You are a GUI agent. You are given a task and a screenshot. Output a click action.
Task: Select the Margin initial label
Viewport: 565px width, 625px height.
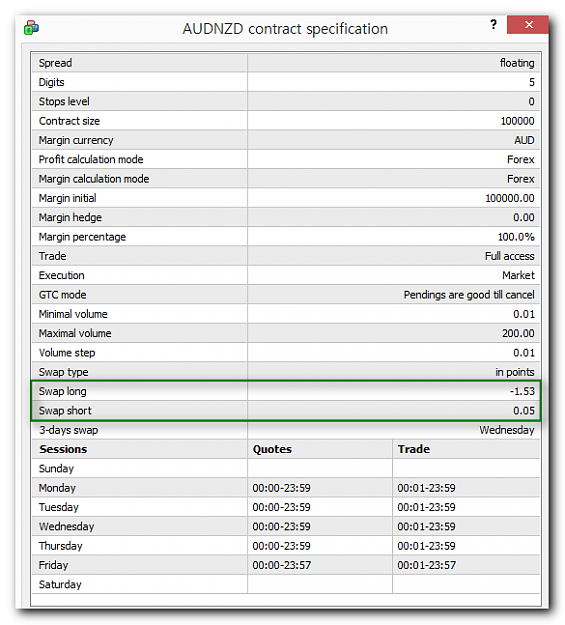click(x=67, y=198)
